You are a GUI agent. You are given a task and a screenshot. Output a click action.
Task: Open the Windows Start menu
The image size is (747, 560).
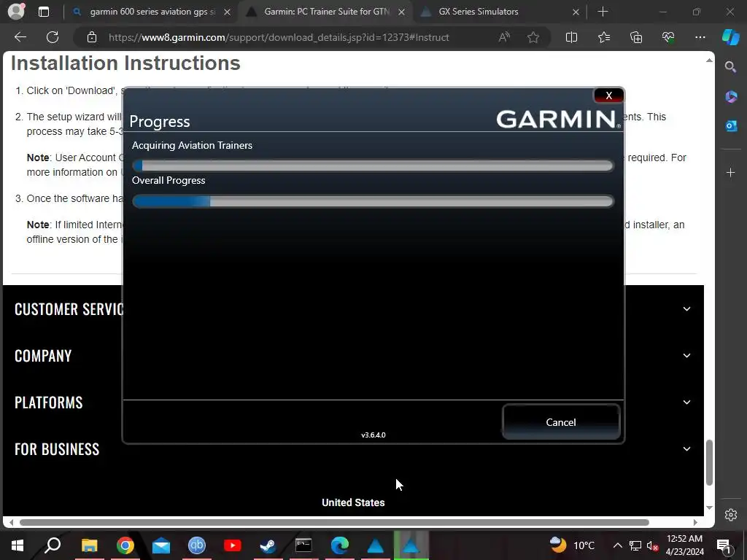(18, 545)
